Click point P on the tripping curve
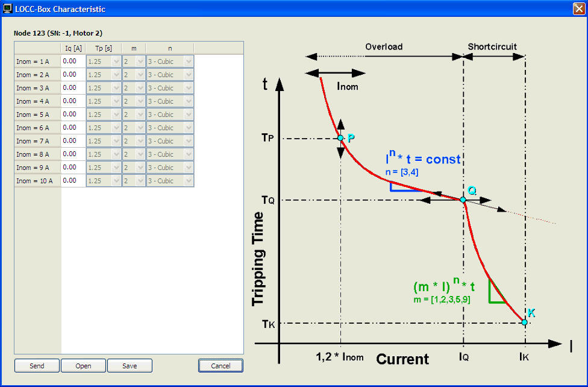Image resolution: width=588 pixels, height=387 pixels. click(x=340, y=138)
